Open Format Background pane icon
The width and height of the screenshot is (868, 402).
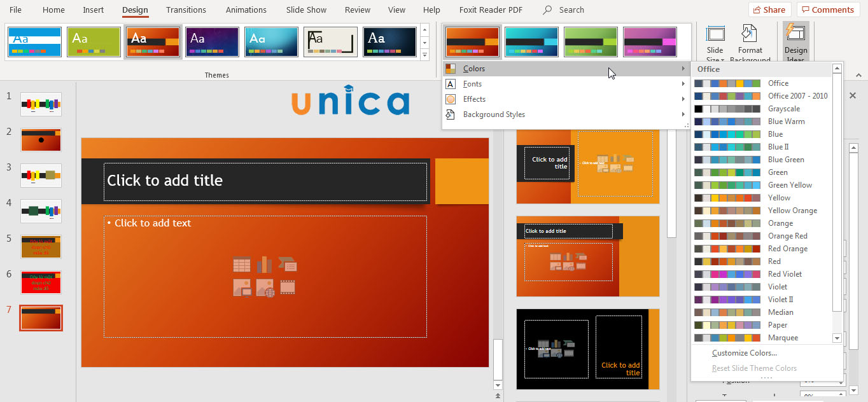click(750, 33)
